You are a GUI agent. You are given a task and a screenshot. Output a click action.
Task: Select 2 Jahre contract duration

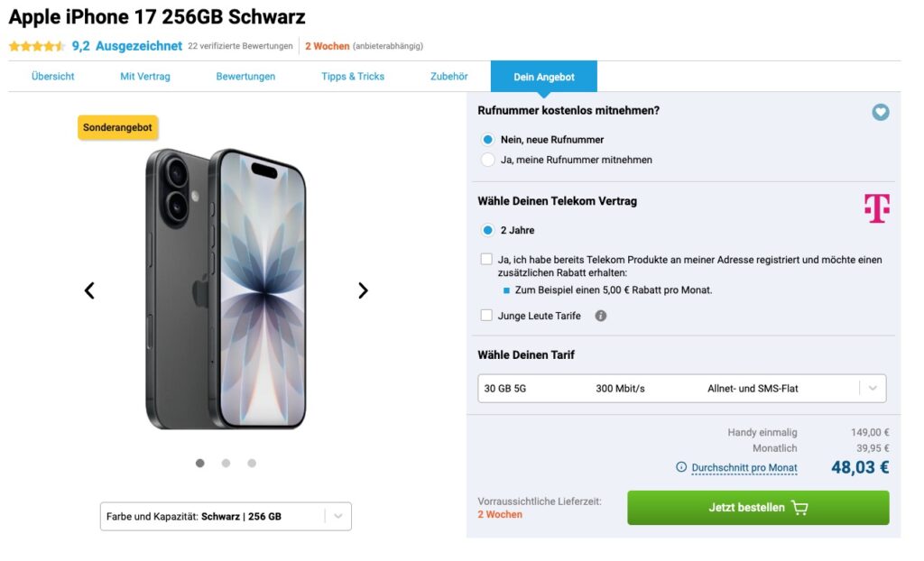pos(488,230)
